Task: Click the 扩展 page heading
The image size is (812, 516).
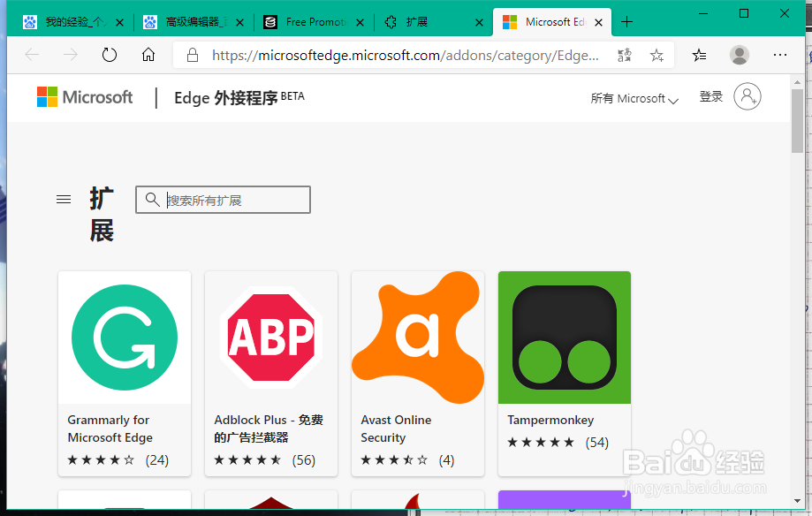Action: click(x=102, y=215)
